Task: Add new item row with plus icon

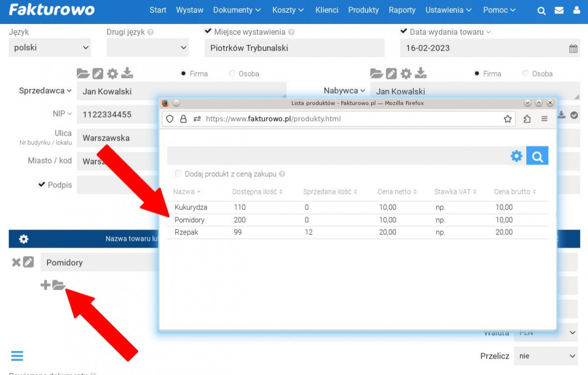Action: point(45,285)
